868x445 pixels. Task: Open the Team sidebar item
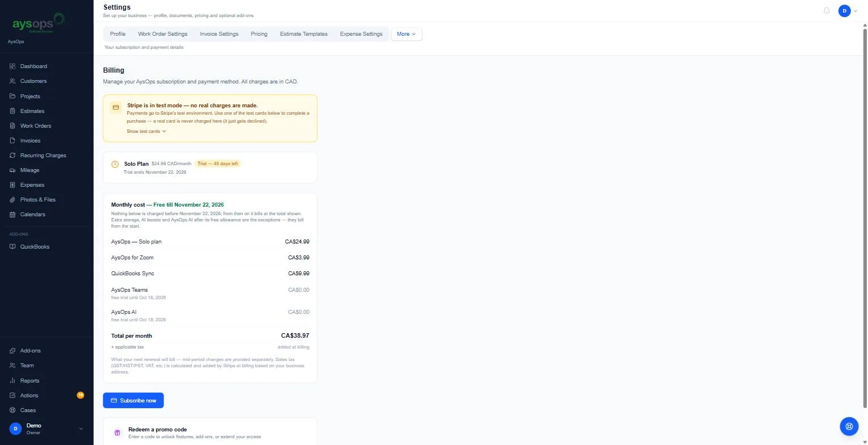pos(47,366)
